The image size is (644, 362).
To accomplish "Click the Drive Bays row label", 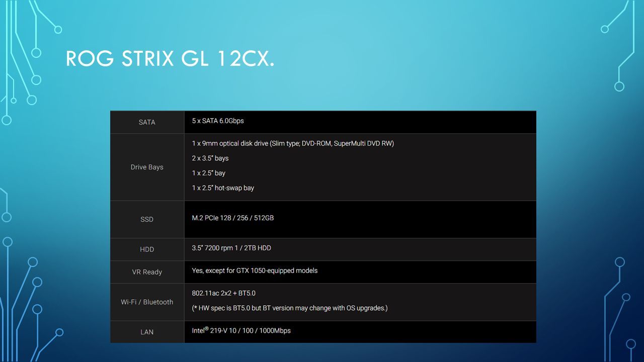I will coord(147,167).
